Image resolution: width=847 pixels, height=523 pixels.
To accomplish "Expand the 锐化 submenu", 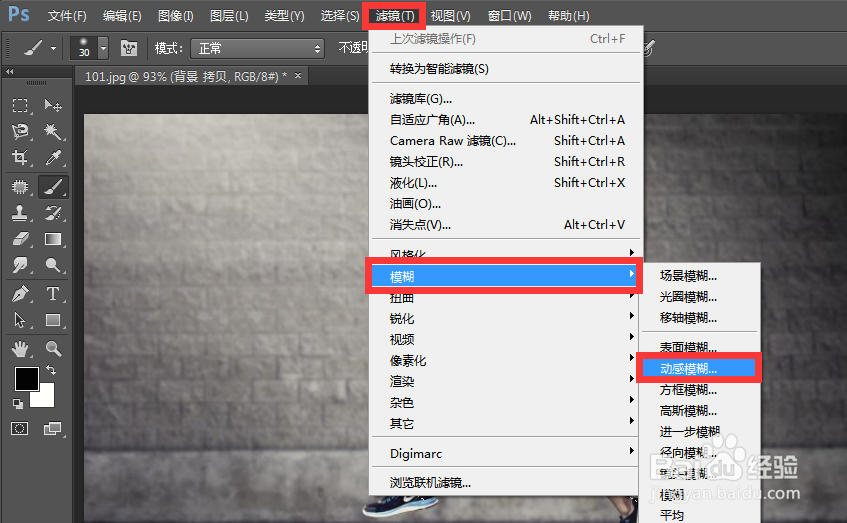I will (x=506, y=318).
